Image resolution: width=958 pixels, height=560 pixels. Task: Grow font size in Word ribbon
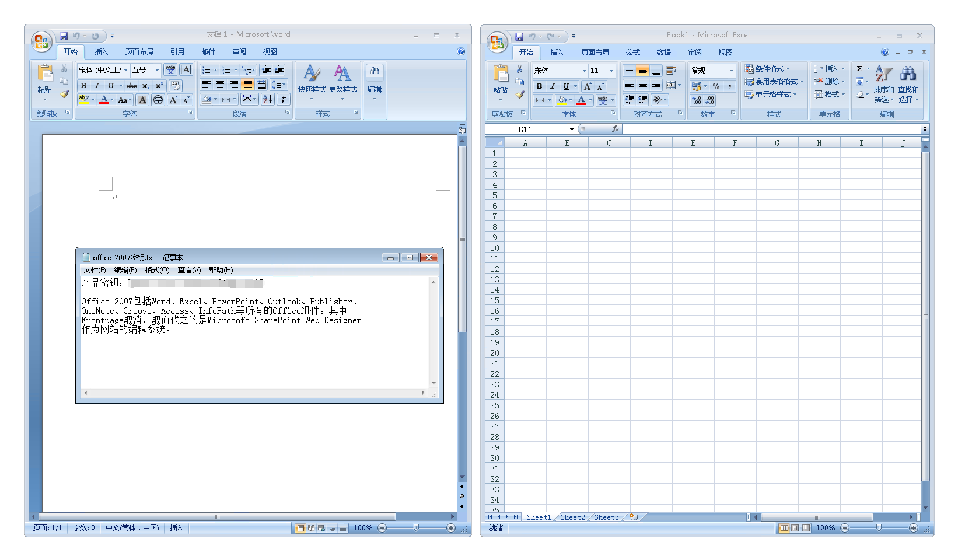173,100
